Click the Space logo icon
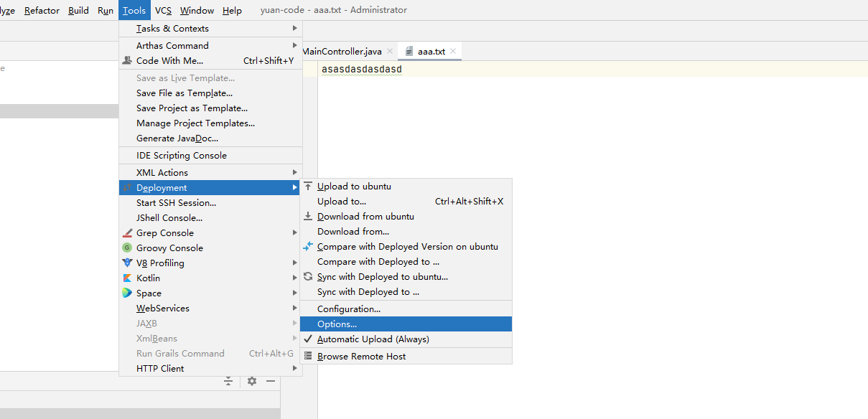This screenshot has height=419, width=868. coord(127,293)
